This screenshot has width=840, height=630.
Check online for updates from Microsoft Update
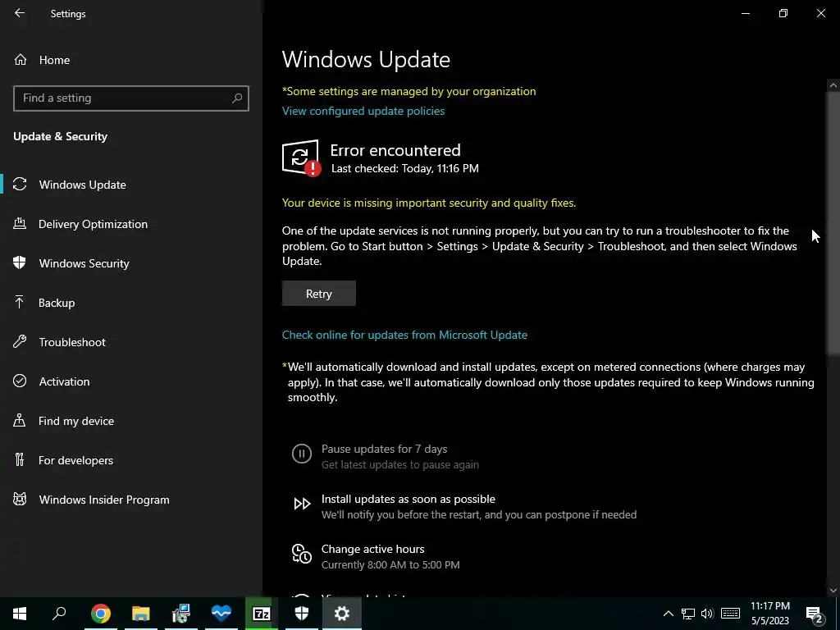click(404, 335)
